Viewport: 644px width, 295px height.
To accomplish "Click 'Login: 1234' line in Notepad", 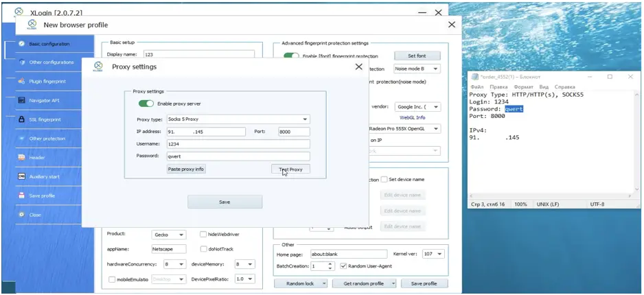I will [489, 102].
